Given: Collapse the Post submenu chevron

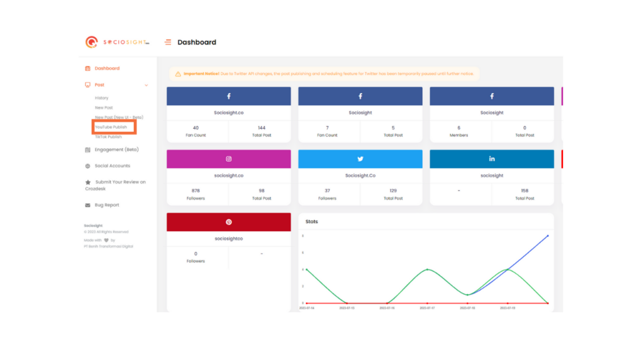Looking at the screenshot, I should (146, 85).
